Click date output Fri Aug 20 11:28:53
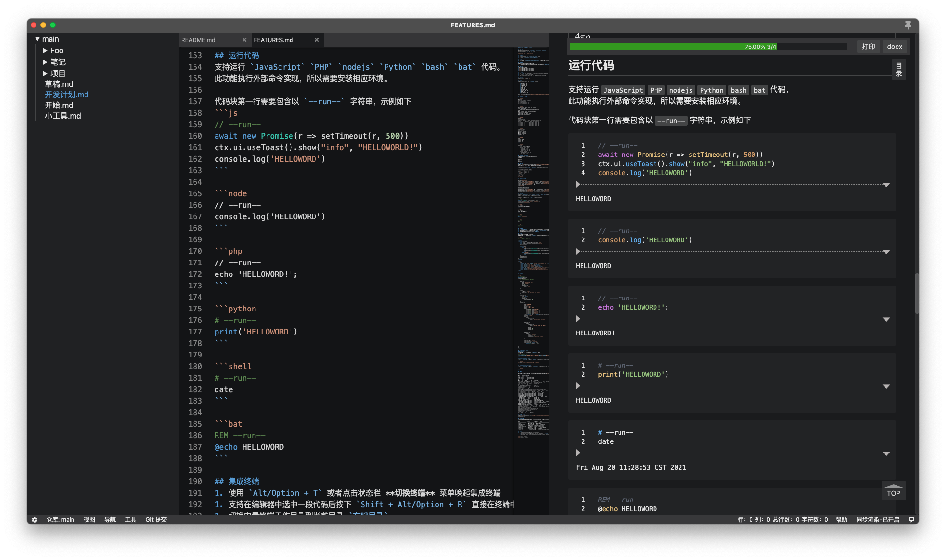Image resolution: width=946 pixels, height=560 pixels. pos(631,467)
